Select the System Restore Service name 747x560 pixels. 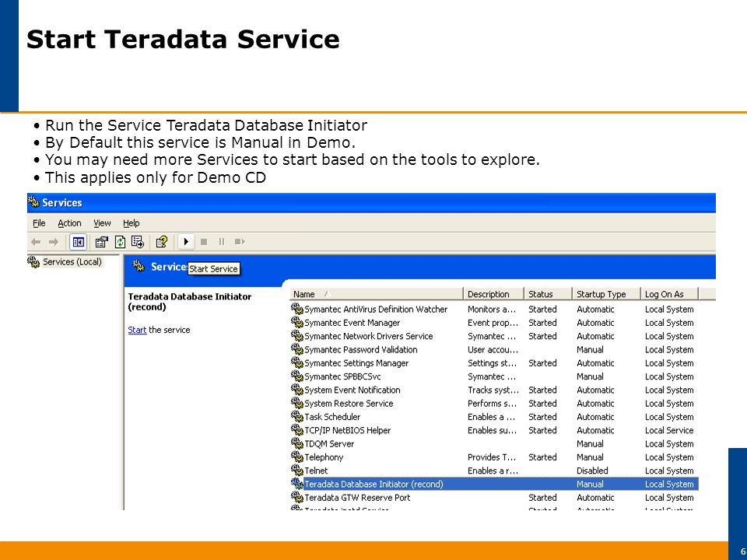click(349, 404)
